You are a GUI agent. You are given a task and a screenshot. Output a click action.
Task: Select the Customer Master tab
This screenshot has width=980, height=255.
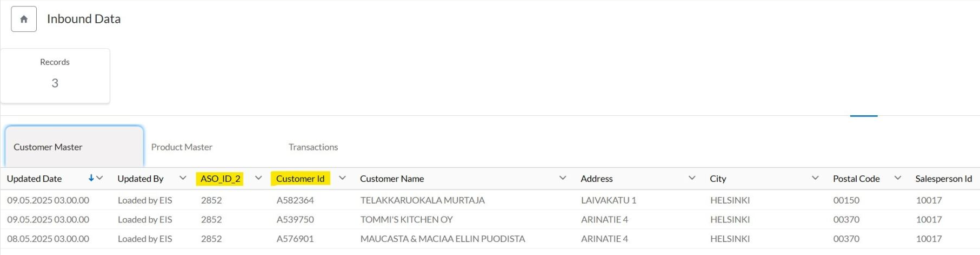(48, 147)
